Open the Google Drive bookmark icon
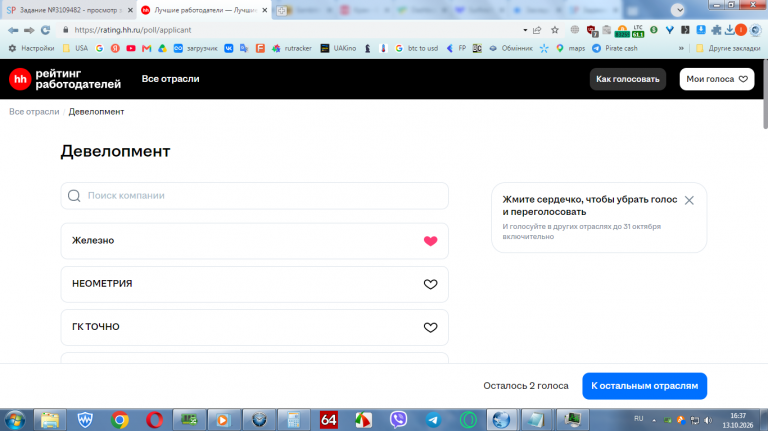The width and height of the screenshot is (768, 431). pos(162,48)
